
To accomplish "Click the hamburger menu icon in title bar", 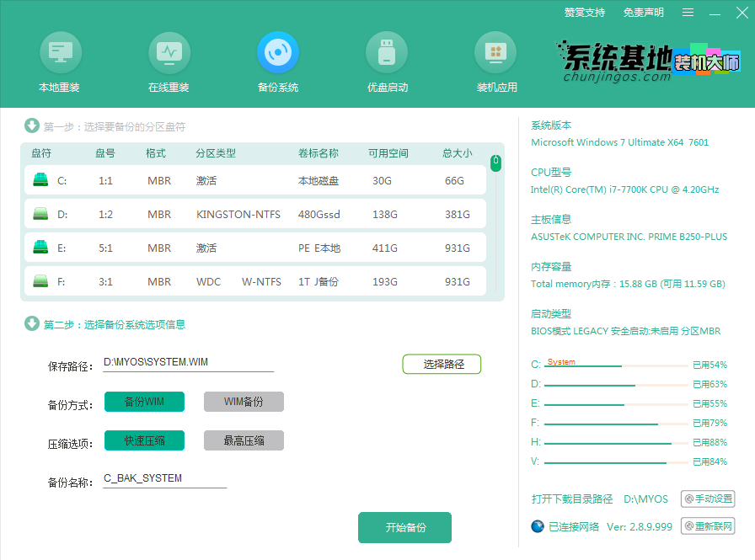I will [x=688, y=13].
